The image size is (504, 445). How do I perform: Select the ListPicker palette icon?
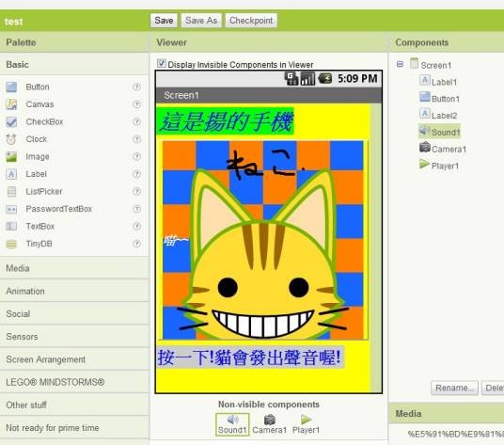point(11,191)
